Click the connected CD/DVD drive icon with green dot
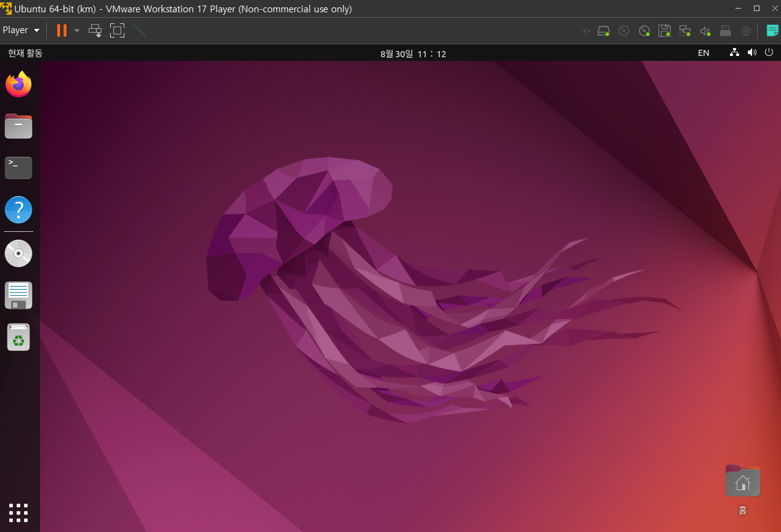This screenshot has height=532, width=781. [644, 31]
